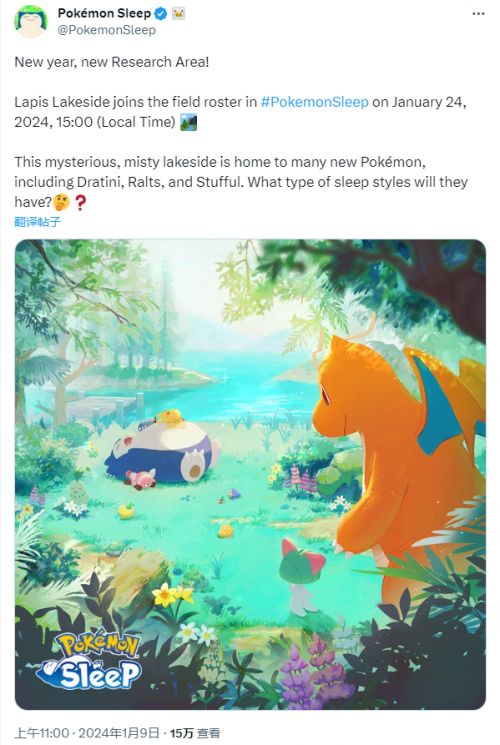Open the three-dot more options menu

click(478, 14)
